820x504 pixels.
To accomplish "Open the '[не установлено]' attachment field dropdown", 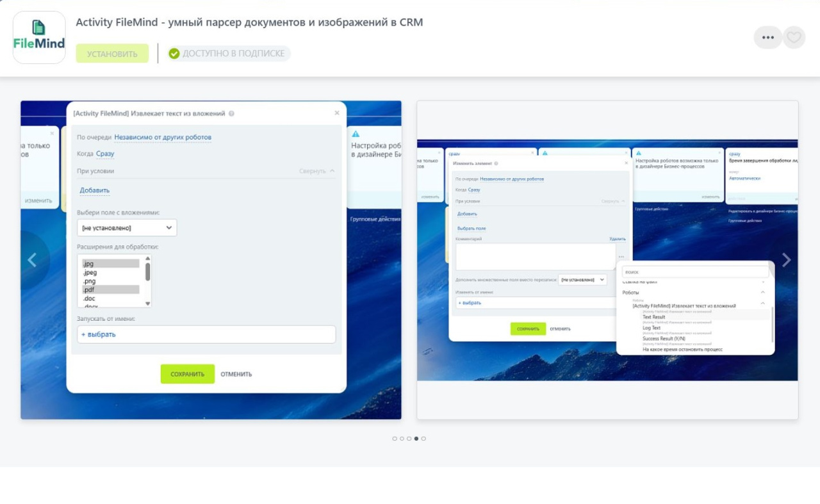I will (x=127, y=227).
